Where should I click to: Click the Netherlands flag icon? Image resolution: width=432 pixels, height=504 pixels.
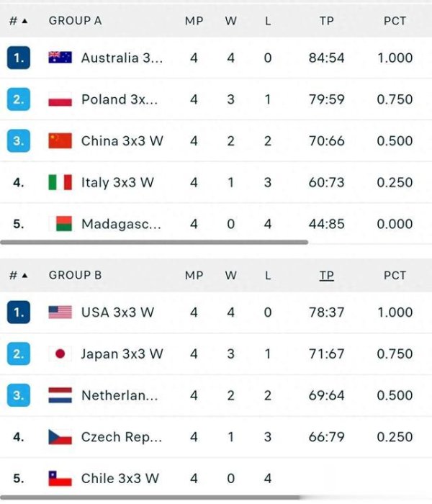[x=60, y=395]
